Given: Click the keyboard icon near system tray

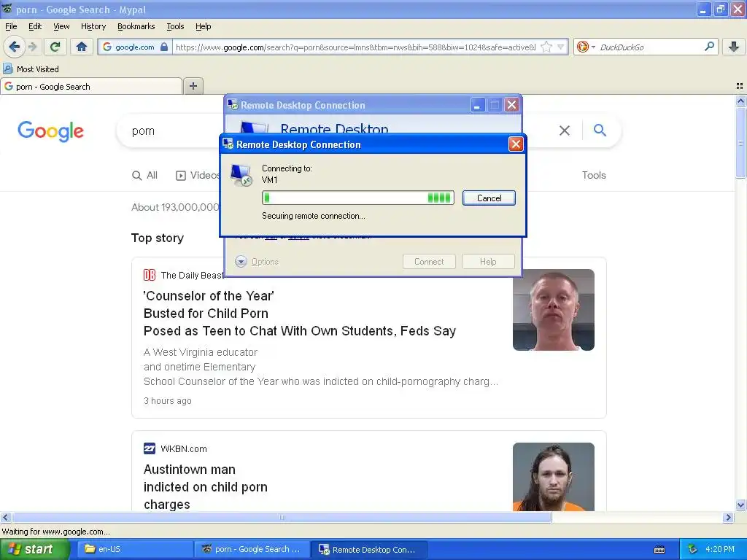Looking at the screenshot, I should click(x=659, y=550).
